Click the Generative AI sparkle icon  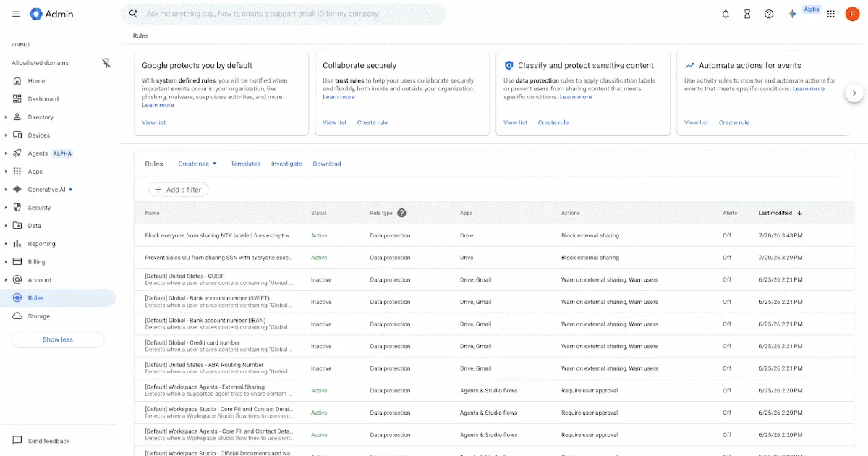(17, 190)
